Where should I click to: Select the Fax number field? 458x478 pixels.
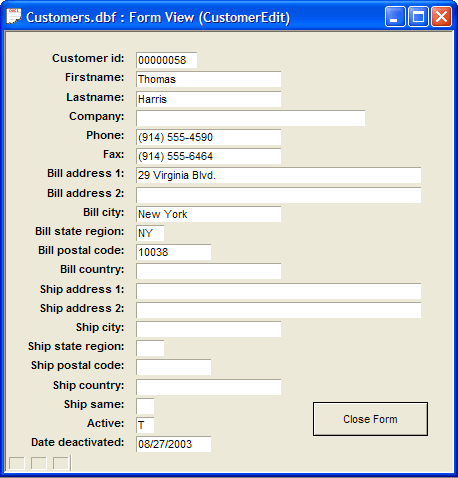[x=208, y=156]
